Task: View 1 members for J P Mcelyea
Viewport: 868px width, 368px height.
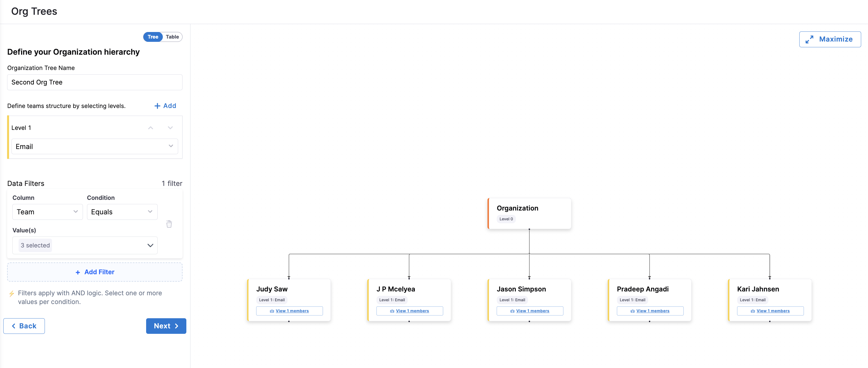Action: click(412, 311)
